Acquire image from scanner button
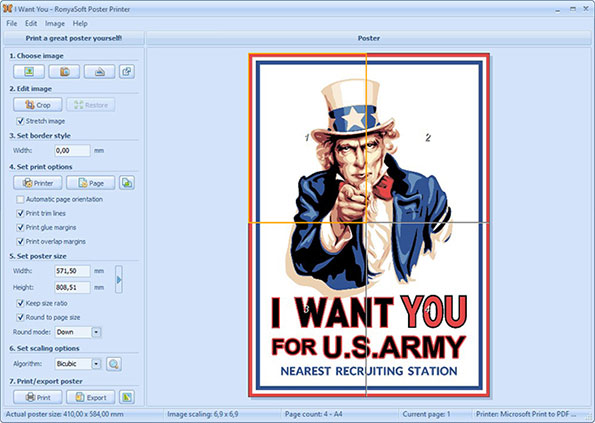This screenshot has width=595, height=423. point(99,71)
